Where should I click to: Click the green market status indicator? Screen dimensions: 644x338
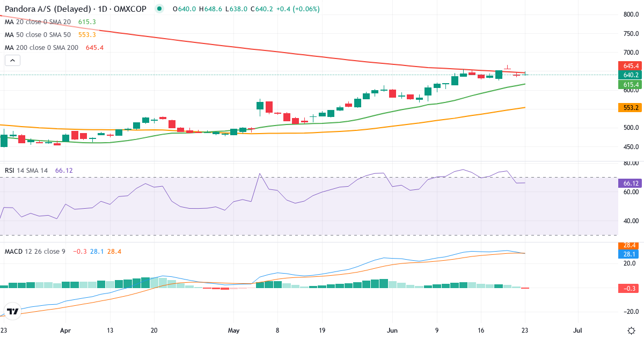159,9
